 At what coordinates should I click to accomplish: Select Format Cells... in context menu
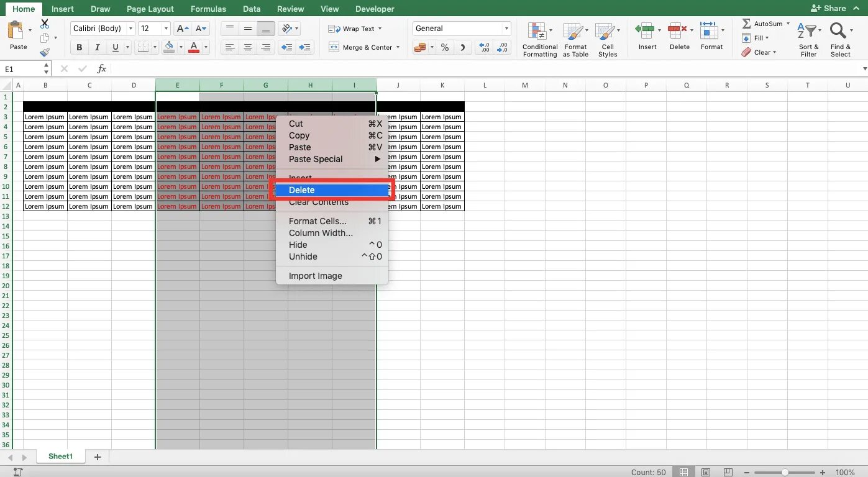[x=332, y=221]
